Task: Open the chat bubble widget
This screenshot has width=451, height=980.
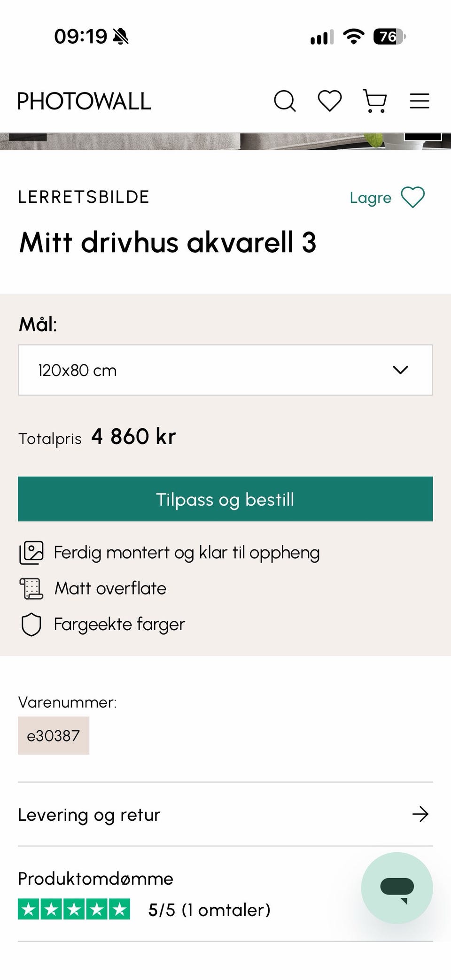Action: pos(397,887)
